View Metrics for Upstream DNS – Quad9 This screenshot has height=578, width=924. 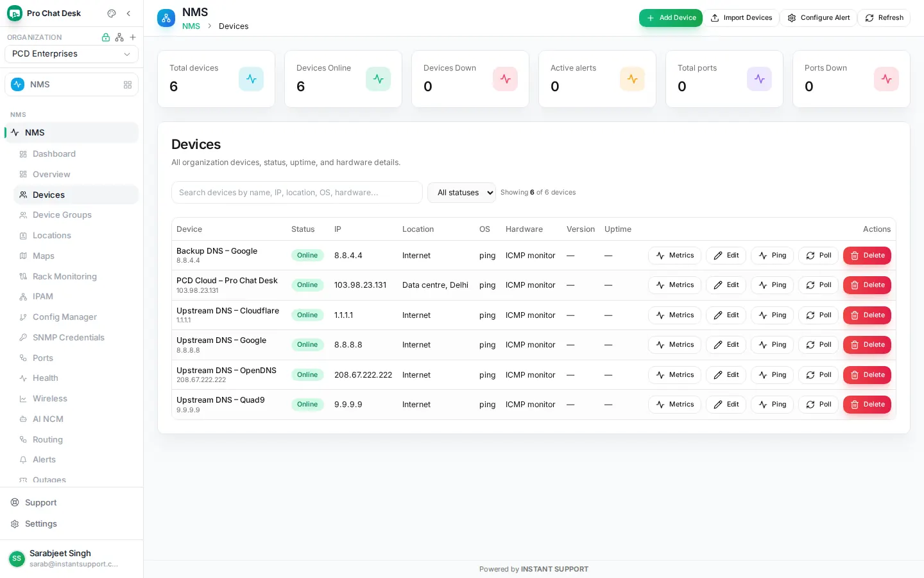click(x=674, y=405)
